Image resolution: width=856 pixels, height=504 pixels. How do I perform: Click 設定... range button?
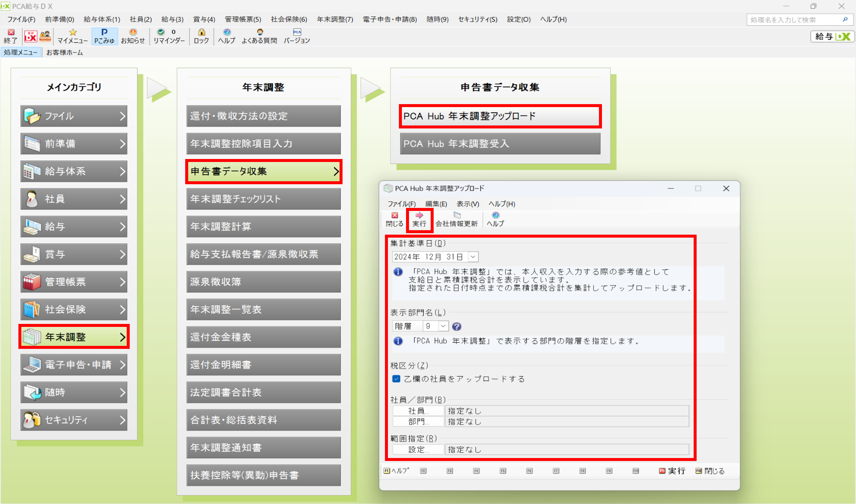[x=418, y=450]
